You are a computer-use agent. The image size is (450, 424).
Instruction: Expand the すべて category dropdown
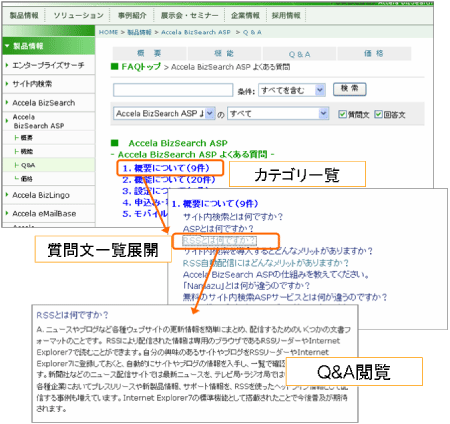[x=278, y=114]
